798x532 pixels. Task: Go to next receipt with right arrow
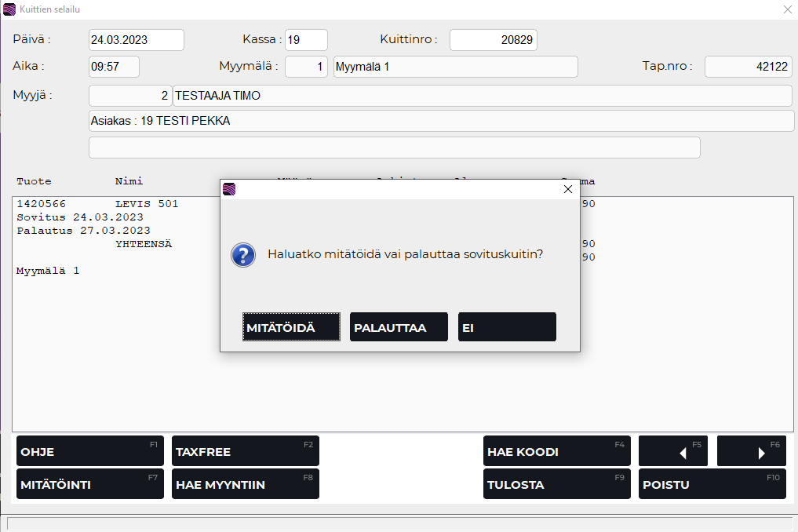click(x=751, y=452)
